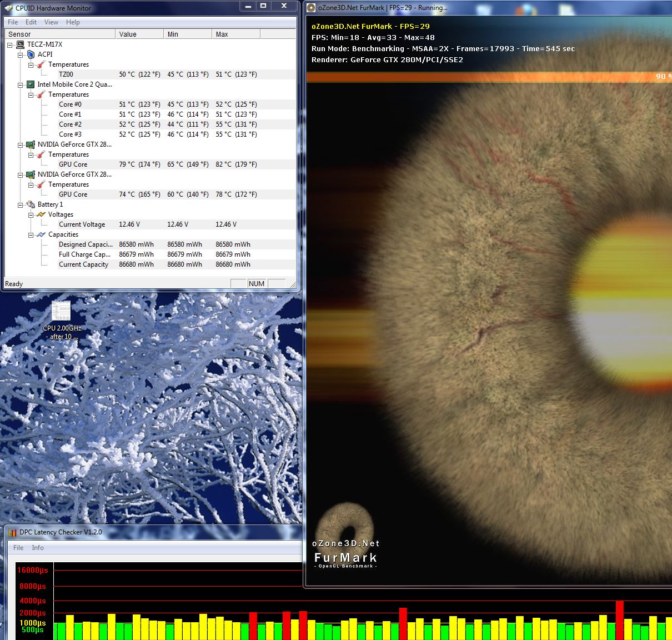Click the NVIDIA card icon above the 79 °C GPU
The width and height of the screenshot is (672, 640).
(31, 144)
